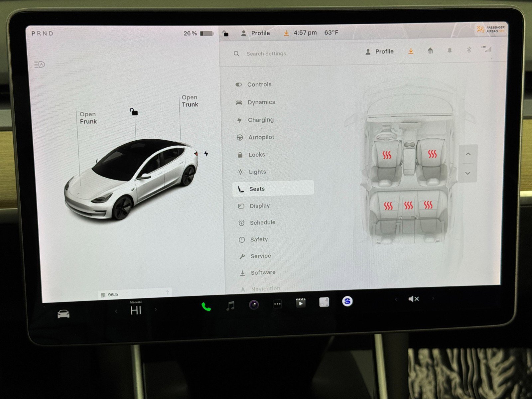The height and width of the screenshot is (399, 532).
Task: Open Bluetooth settings from the status bar
Action: click(469, 50)
